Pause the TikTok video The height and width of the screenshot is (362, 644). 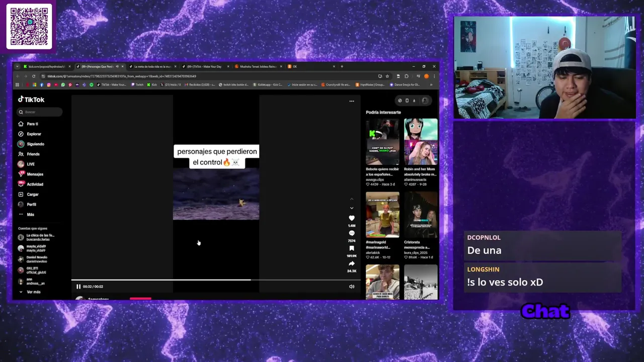pyautogui.click(x=78, y=287)
